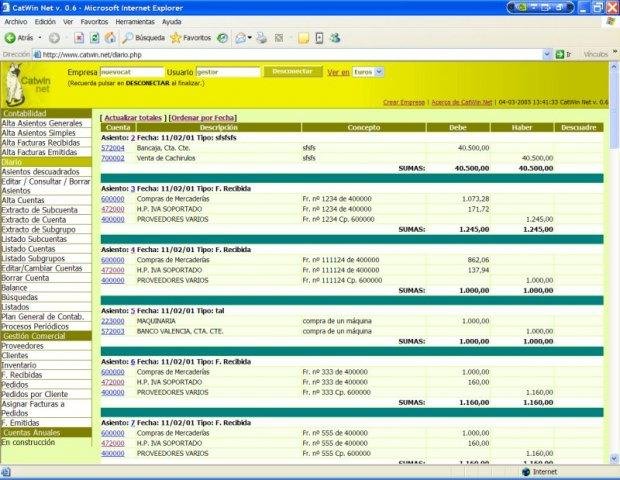Click the phone-shaped toolbar icon
Viewport: 620px width, 480px height.
click(x=319, y=38)
